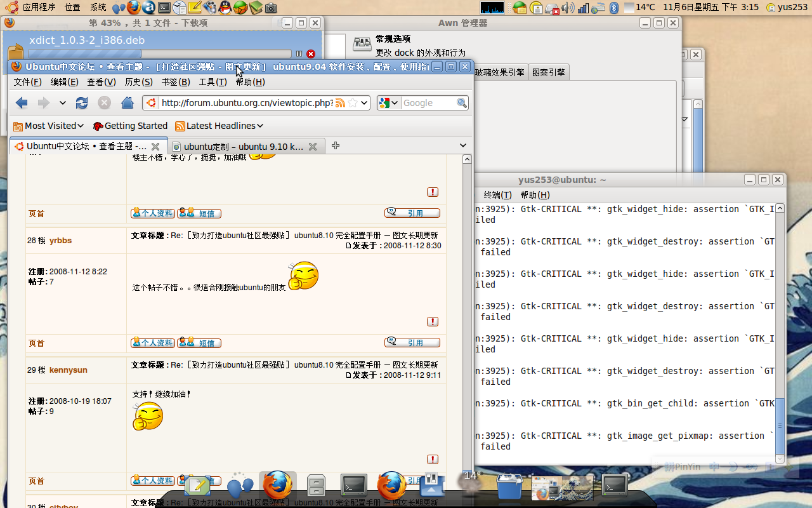
Task: Click the Ubuntu logo in top panel
Action: [x=11, y=8]
